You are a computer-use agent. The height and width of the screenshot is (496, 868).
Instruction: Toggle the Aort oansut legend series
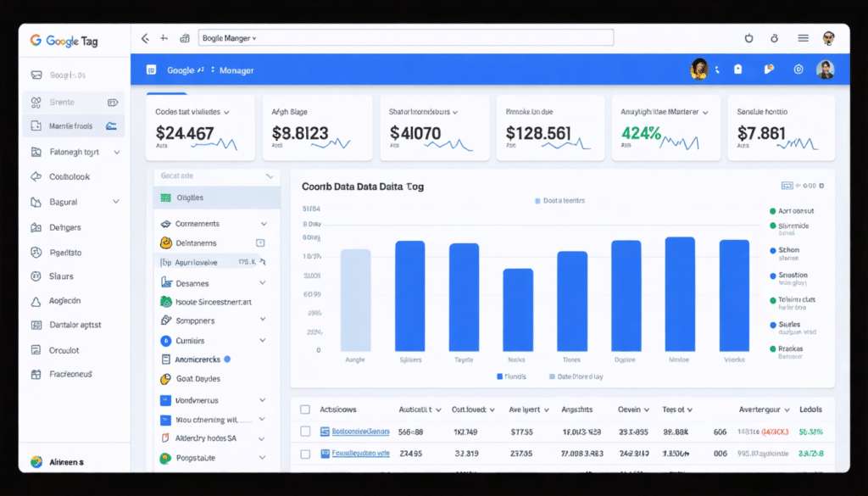(x=792, y=211)
